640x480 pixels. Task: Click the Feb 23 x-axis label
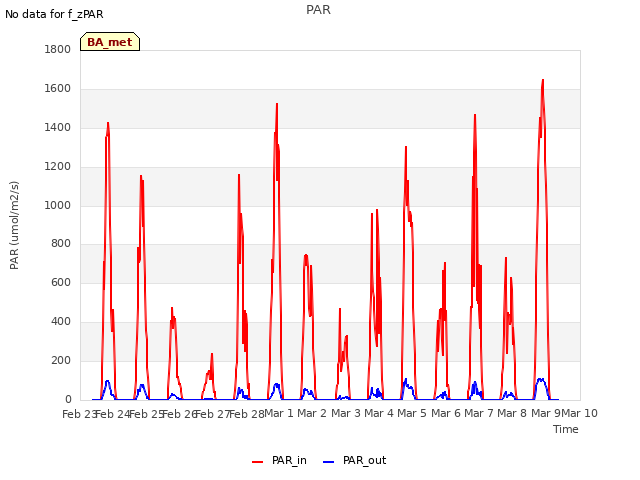(79, 414)
